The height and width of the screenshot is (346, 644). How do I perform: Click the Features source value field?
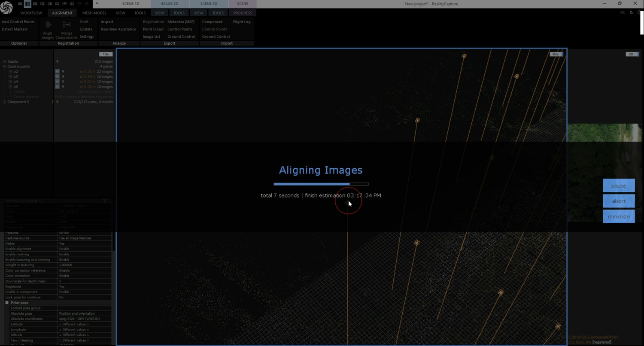point(84,238)
